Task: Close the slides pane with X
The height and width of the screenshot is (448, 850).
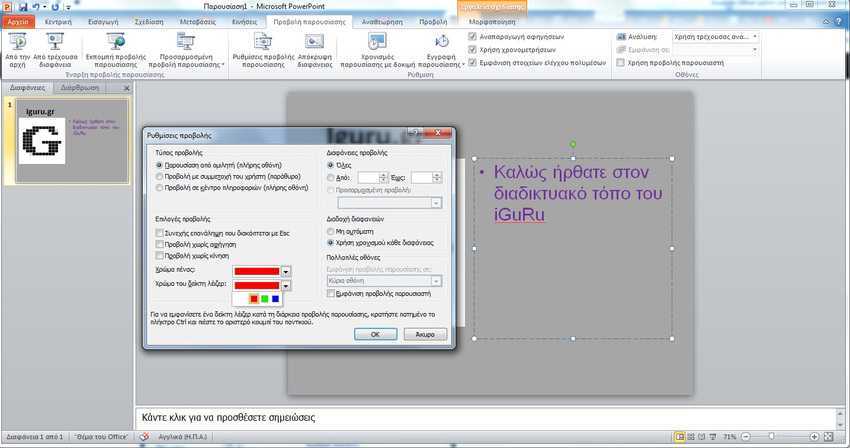Action: 126,88
